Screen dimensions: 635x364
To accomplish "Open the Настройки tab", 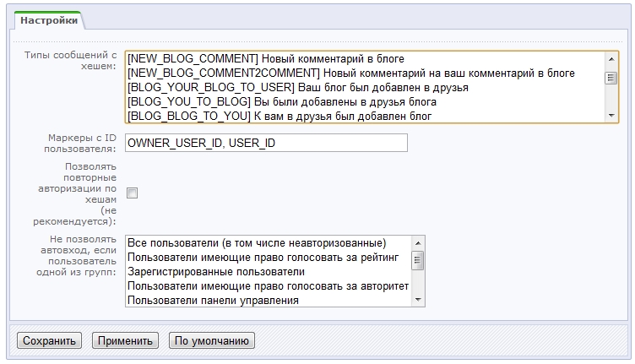I will 49,19.
